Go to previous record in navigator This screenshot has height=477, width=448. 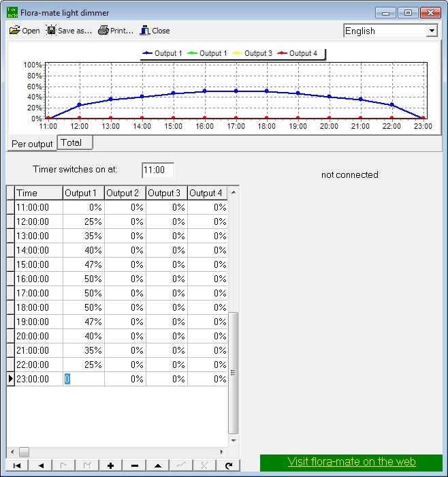tap(40, 465)
